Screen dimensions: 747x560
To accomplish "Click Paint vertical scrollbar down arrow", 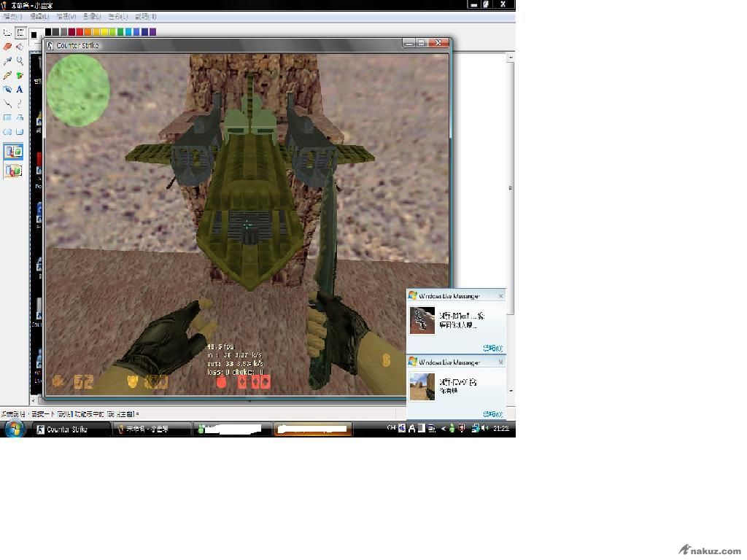I will point(511,391).
